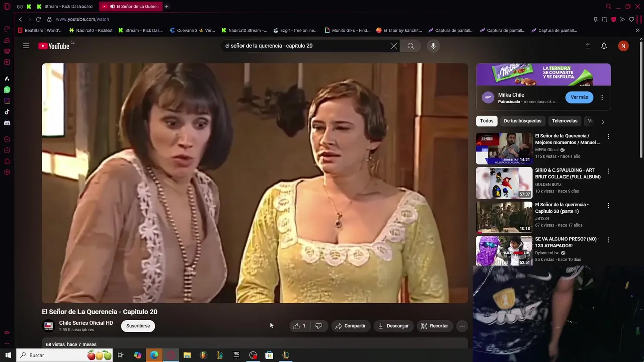Open the YouTube create upload icon

coord(588,46)
